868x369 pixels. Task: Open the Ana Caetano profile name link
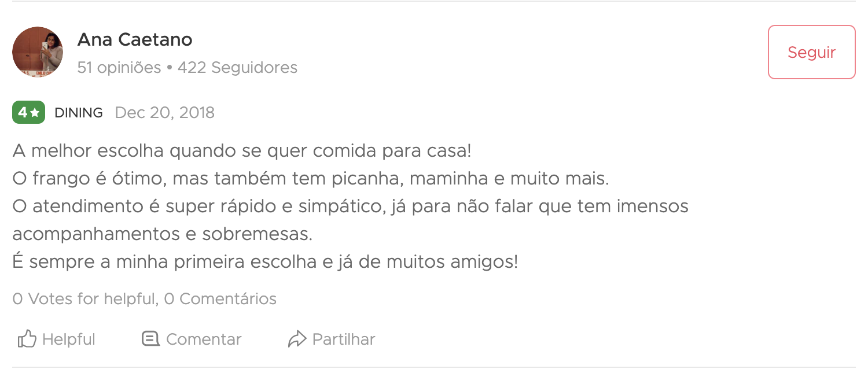[135, 40]
